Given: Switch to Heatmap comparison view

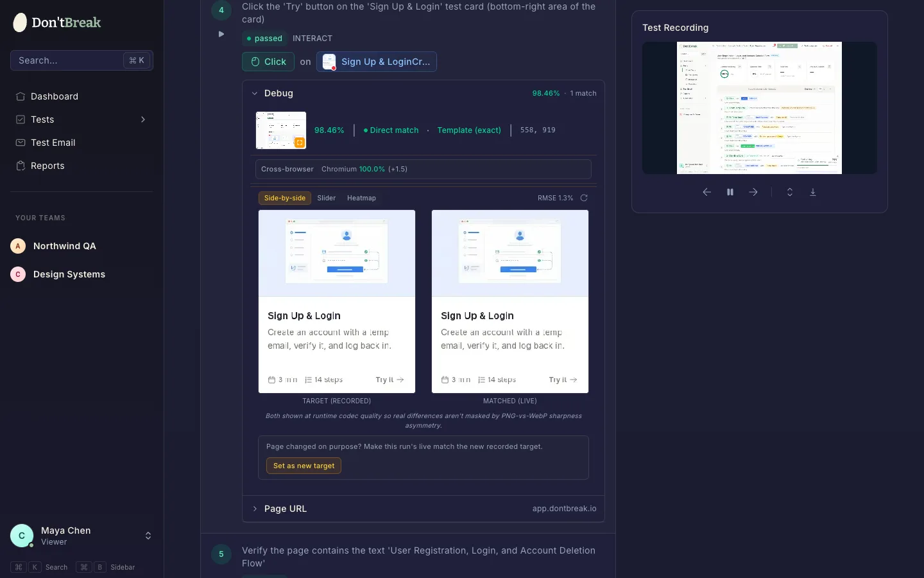Looking at the screenshot, I should (x=361, y=198).
